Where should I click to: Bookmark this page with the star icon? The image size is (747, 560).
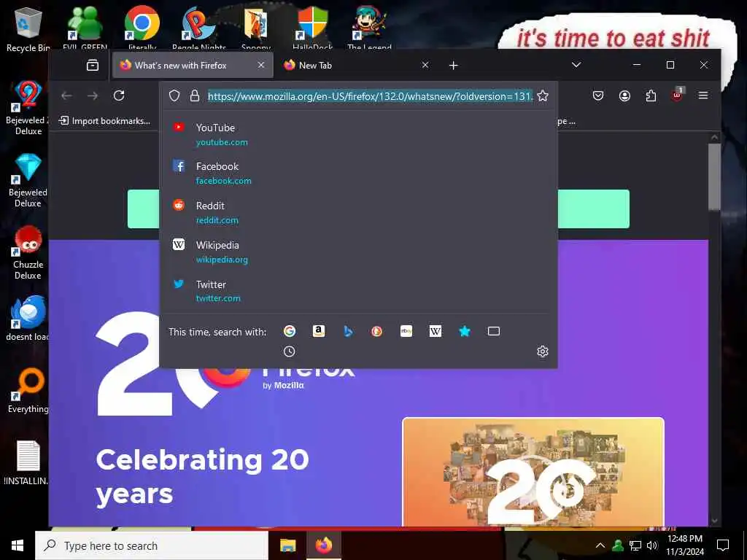(x=543, y=96)
